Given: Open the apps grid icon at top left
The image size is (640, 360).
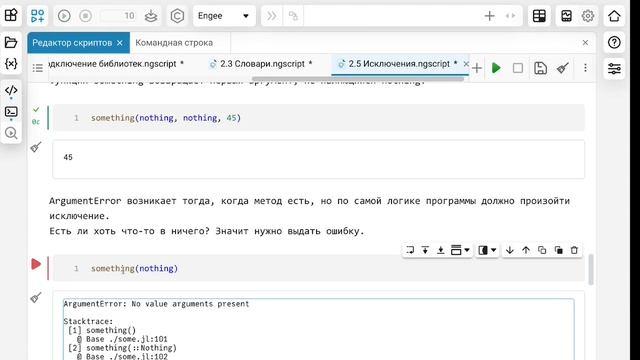Looking at the screenshot, I should click(11, 16).
